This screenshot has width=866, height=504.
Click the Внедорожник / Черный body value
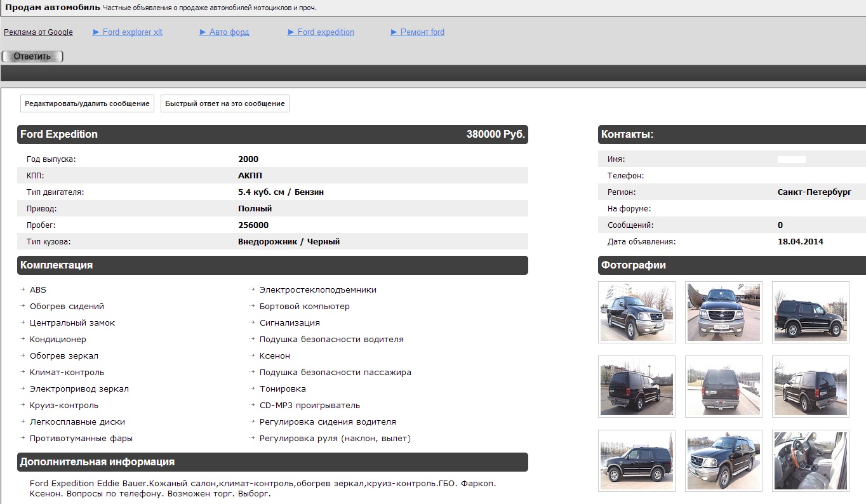coord(289,242)
